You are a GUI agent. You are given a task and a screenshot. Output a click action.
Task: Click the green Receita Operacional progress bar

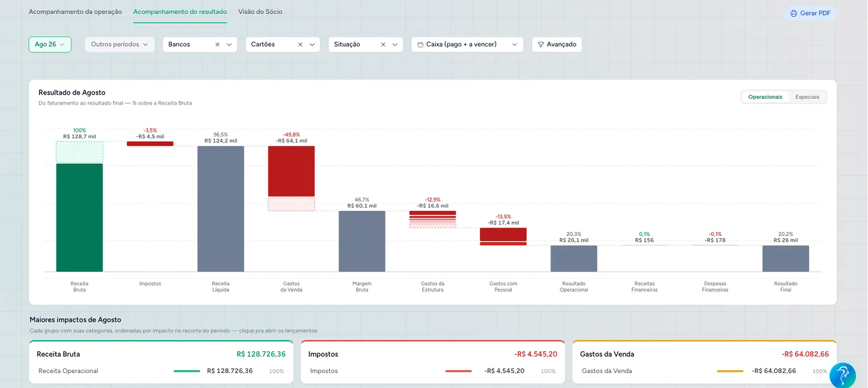point(187,371)
